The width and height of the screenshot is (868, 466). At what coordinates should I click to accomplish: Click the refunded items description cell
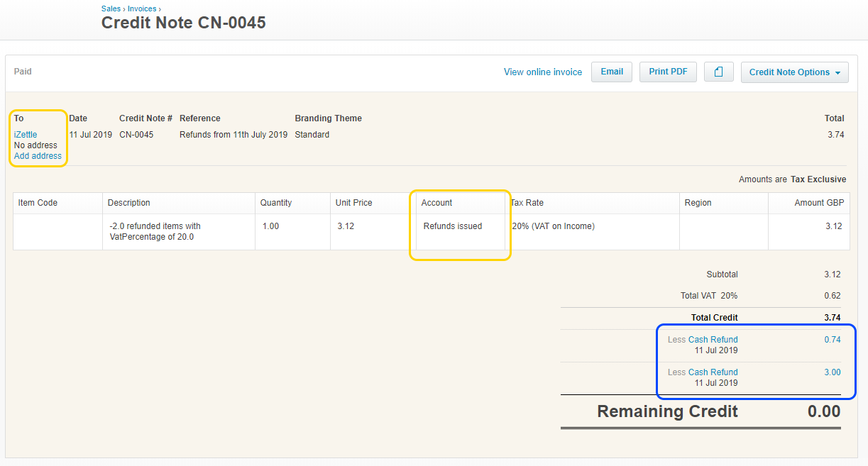click(155, 231)
